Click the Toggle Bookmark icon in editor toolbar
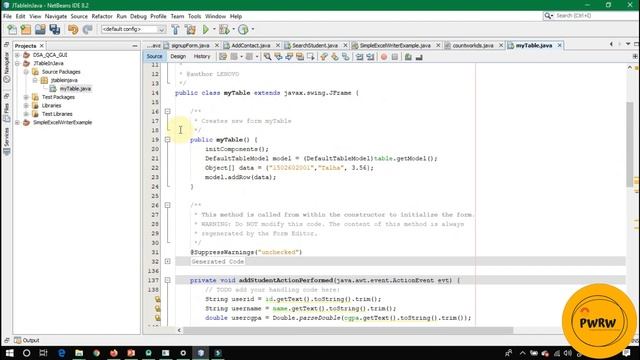 pos(346,57)
